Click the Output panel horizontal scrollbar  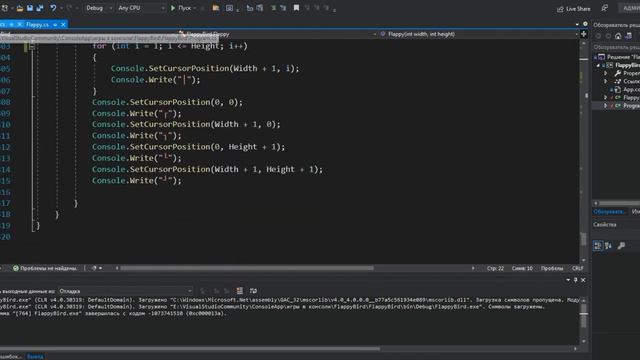click(190, 349)
